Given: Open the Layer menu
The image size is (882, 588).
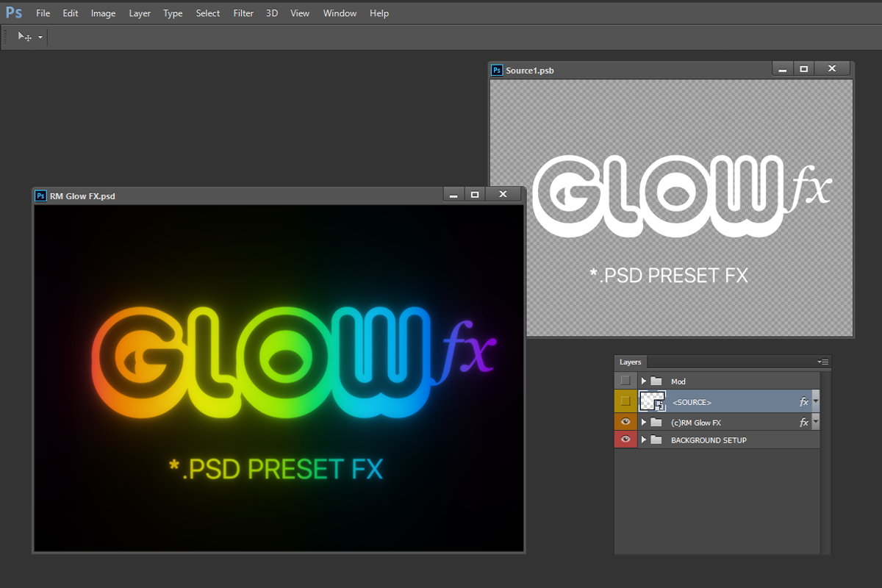Looking at the screenshot, I should tap(140, 13).
